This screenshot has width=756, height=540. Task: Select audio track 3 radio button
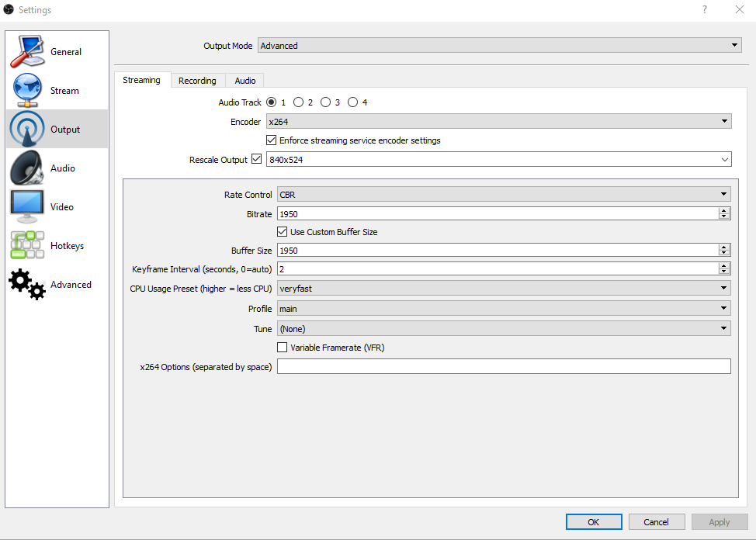(325, 102)
